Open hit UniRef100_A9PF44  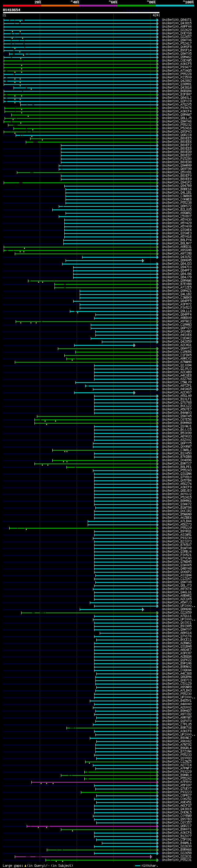coord(176,26)
